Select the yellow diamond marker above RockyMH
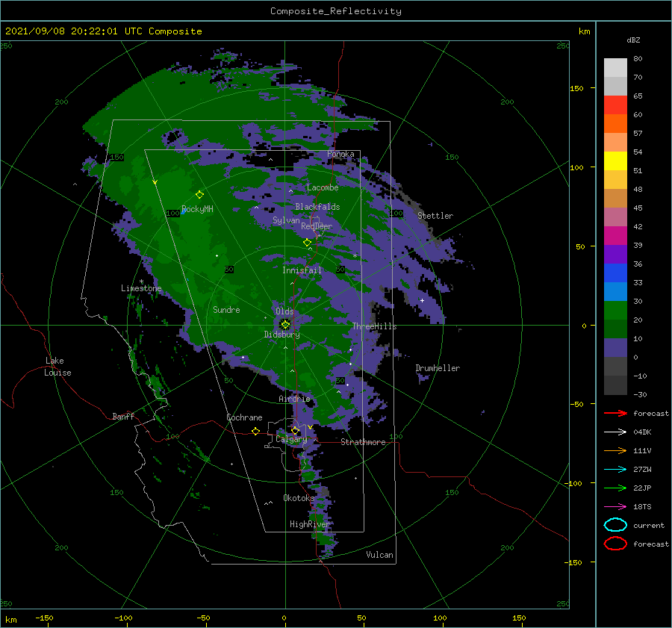 coord(199,195)
